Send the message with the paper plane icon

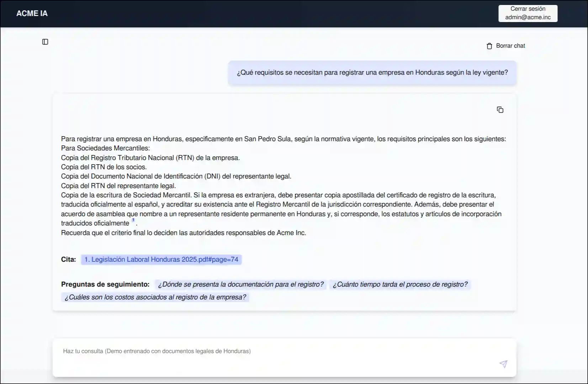point(503,364)
